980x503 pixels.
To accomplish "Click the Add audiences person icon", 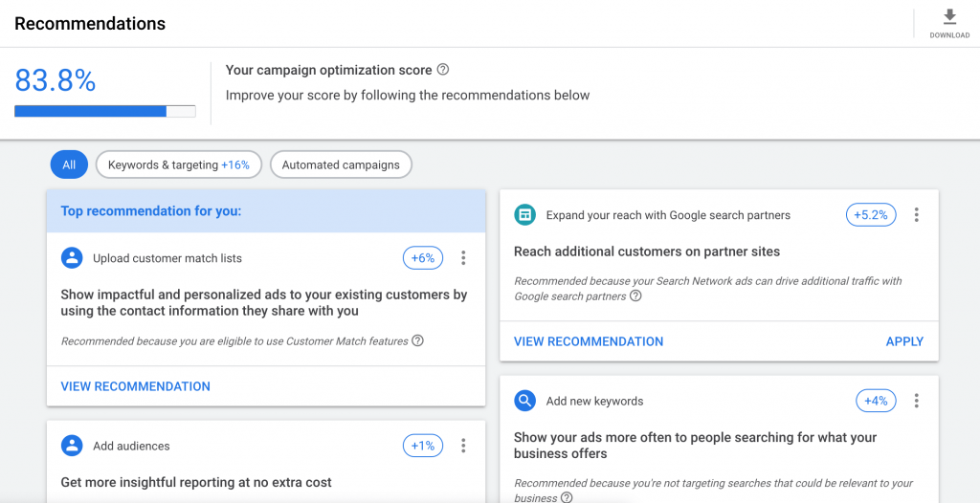I will coord(72,446).
